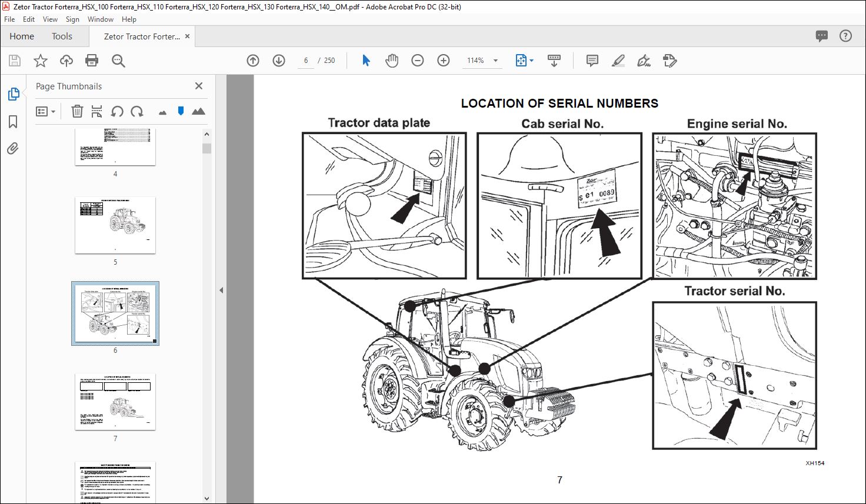Open the Help question mark icon
Screen dimensions: 866x504
click(845, 36)
